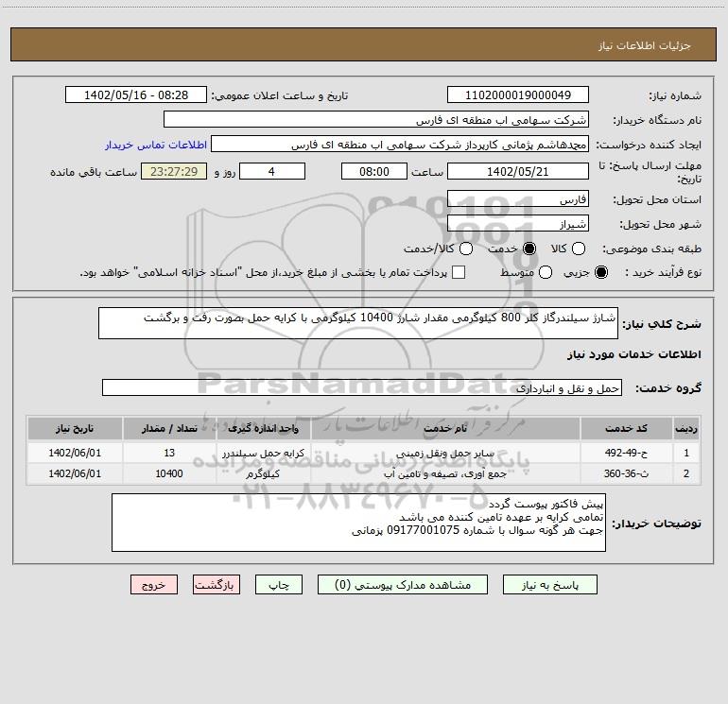Click the نام خدمت column header
728x704 pixels.
(x=445, y=428)
